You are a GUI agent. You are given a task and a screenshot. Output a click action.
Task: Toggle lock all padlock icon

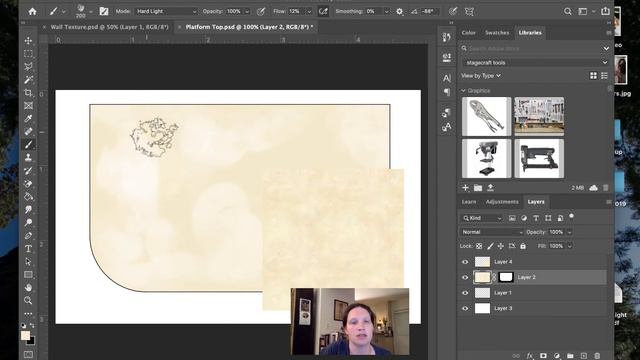[523, 246]
